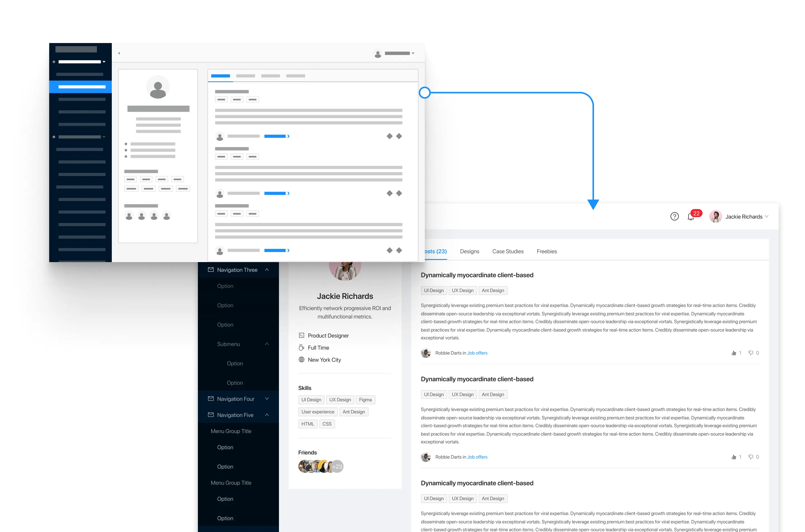Click the thumbs up icon on second post
This screenshot has height=532, width=805.
pyautogui.click(x=734, y=457)
